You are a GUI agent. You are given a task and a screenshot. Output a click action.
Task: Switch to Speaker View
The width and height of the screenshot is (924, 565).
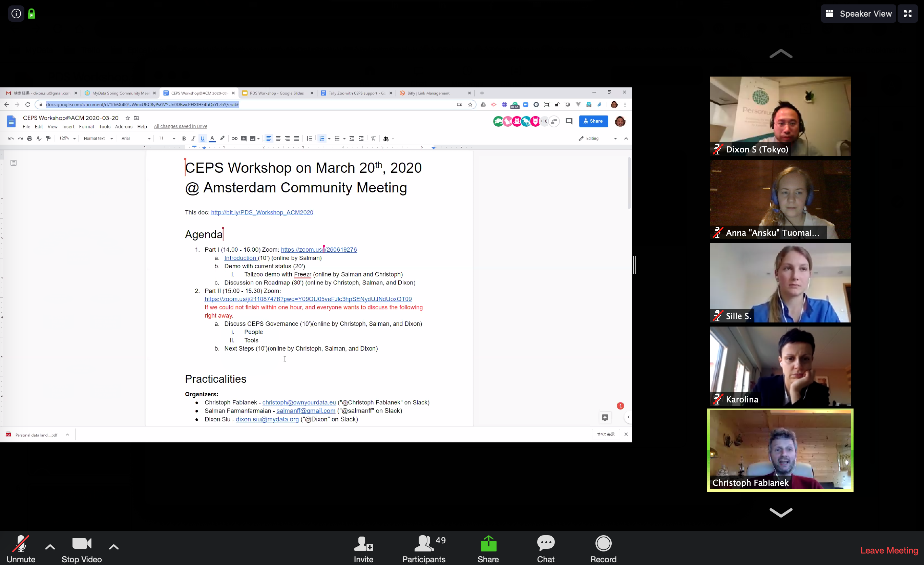[858, 14]
